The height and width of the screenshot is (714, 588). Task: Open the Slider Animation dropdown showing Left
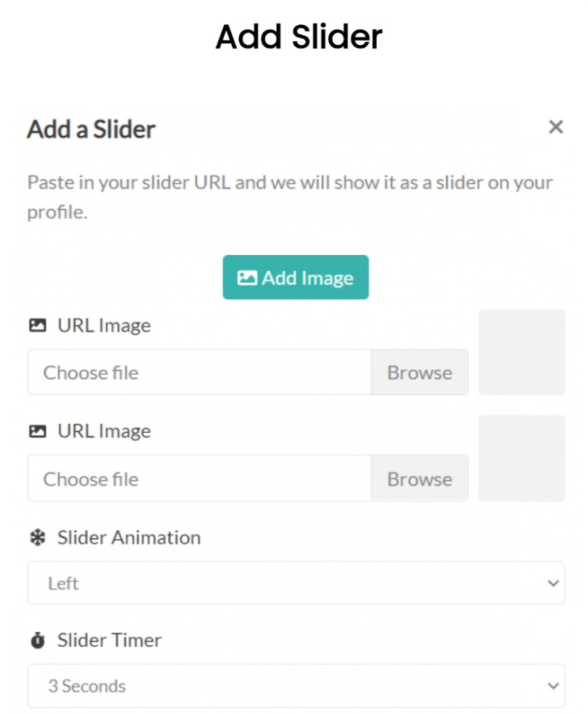pos(296,583)
